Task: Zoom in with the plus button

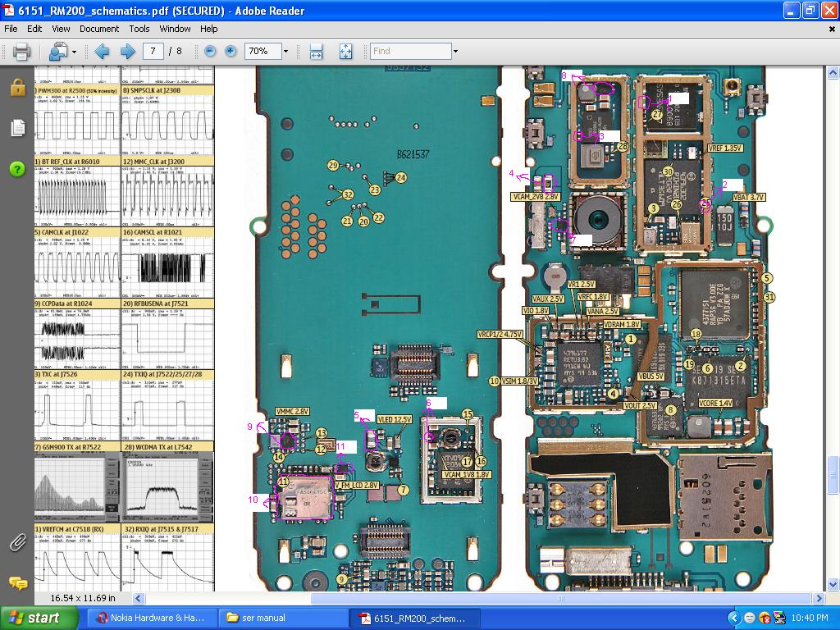Action: coord(231,52)
